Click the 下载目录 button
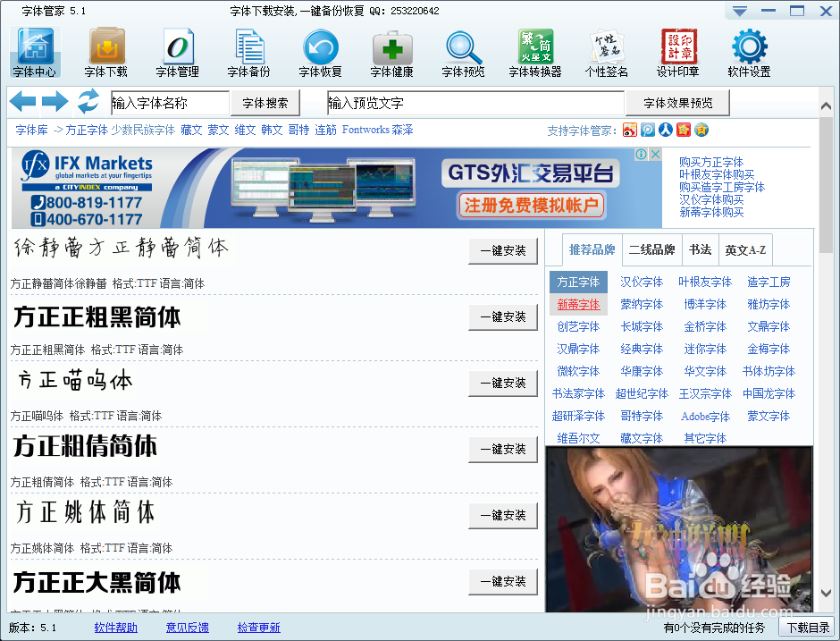Screen dimensions: 840x641 click(x=809, y=628)
